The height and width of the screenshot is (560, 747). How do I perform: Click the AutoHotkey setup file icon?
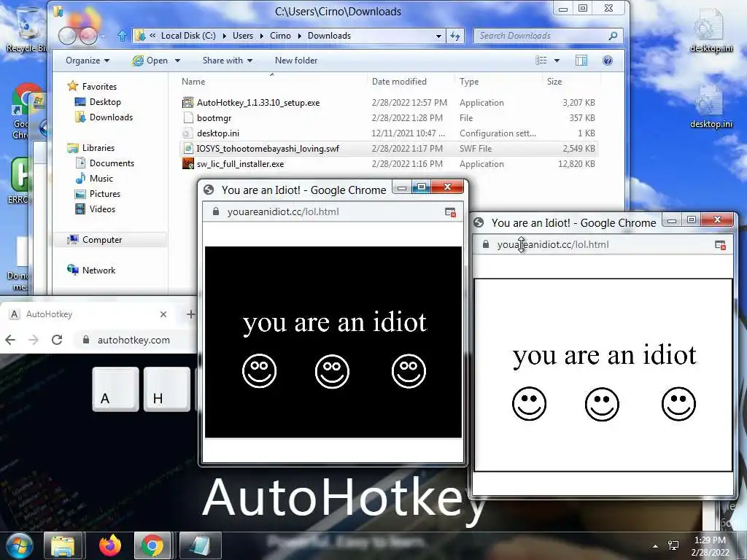tap(188, 102)
